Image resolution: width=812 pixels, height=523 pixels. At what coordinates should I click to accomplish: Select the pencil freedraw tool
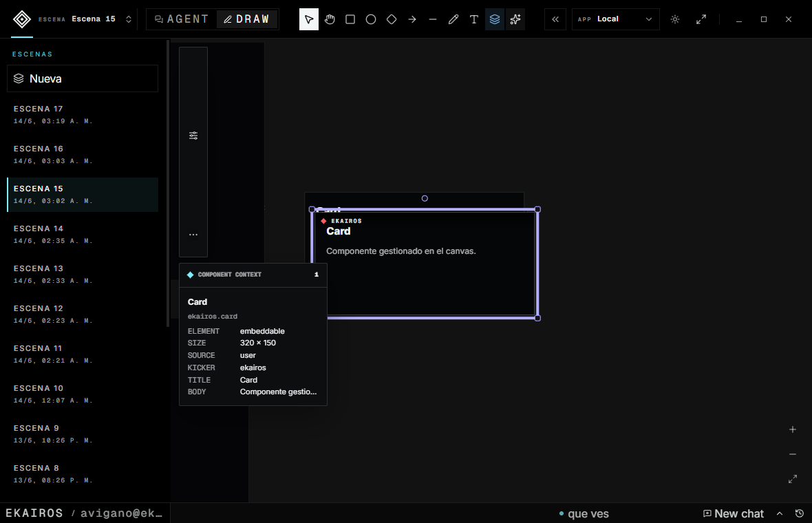click(453, 19)
